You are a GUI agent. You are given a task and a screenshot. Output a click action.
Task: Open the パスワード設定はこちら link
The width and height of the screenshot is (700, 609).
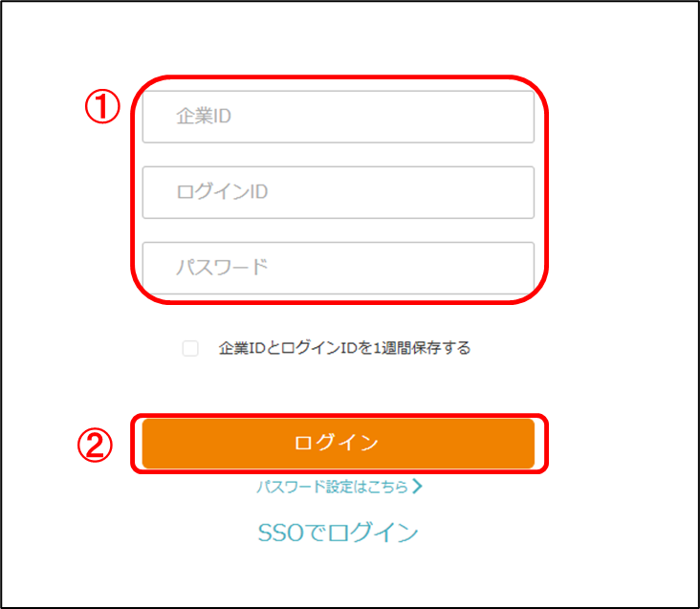click(x=339, y=487)
